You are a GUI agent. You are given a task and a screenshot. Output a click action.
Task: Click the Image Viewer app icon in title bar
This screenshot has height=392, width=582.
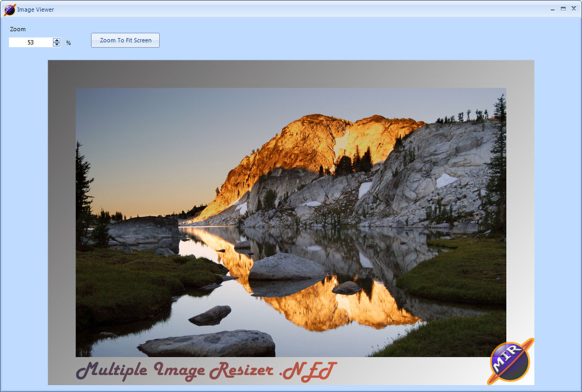tap(10, 10)
